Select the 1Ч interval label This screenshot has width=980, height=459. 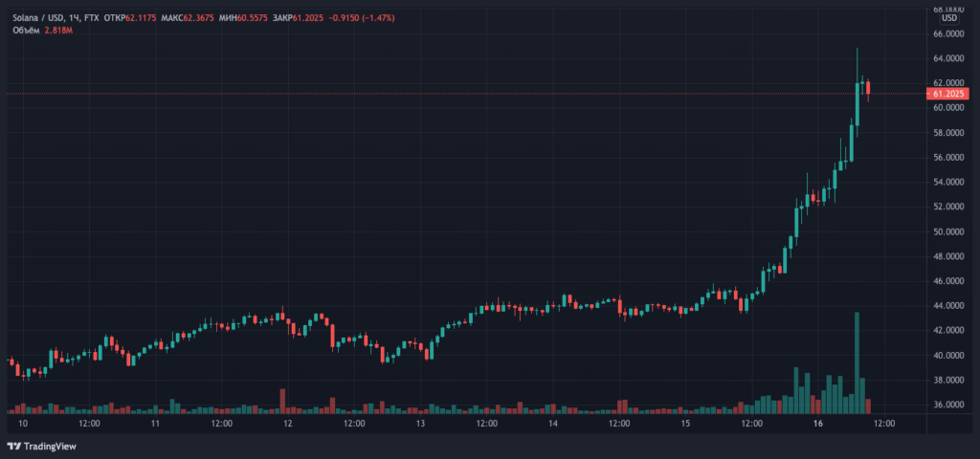pos(77,18)
